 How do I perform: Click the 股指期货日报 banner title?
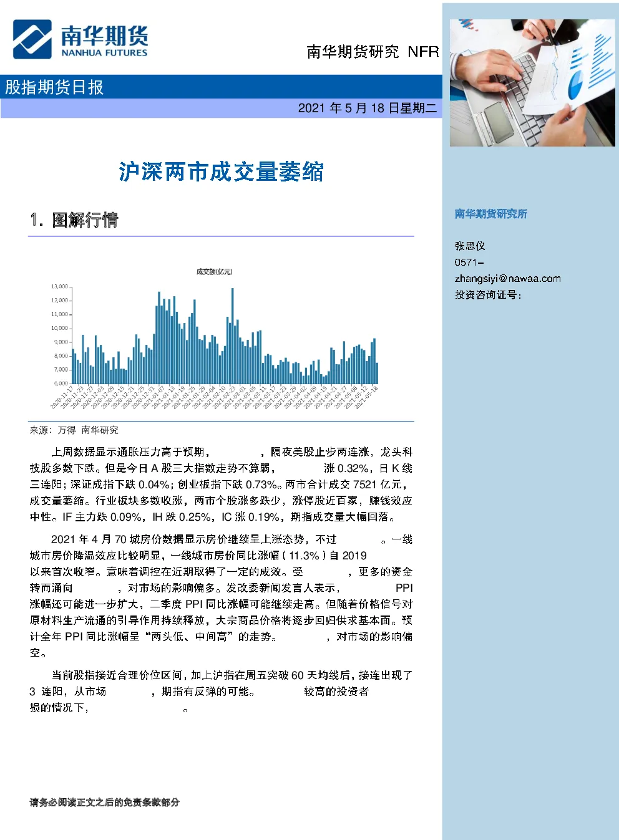tap(54, 87)
